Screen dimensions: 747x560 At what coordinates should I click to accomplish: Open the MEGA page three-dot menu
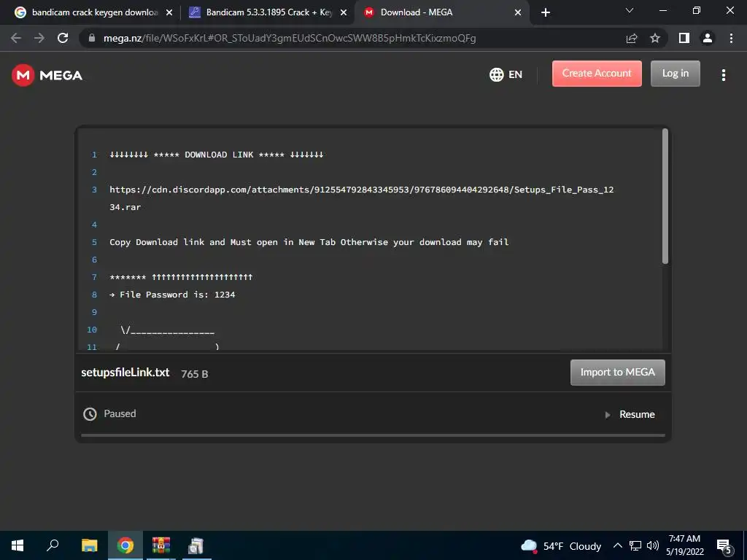(x=723, y=75)
